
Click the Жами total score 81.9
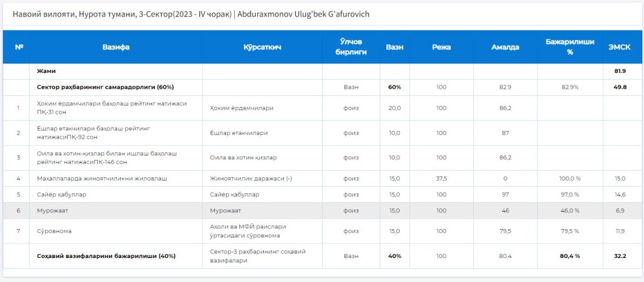pos(620,71)
